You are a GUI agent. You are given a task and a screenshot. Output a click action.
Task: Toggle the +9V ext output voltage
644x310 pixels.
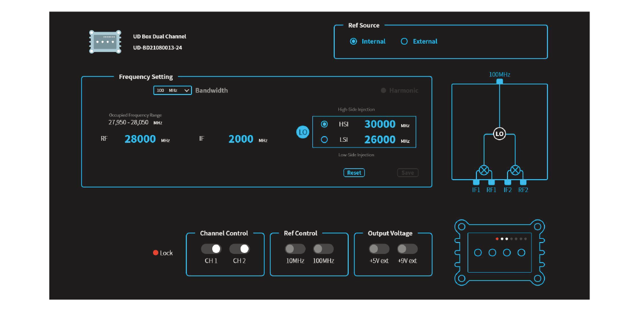(x=407, y=249)
